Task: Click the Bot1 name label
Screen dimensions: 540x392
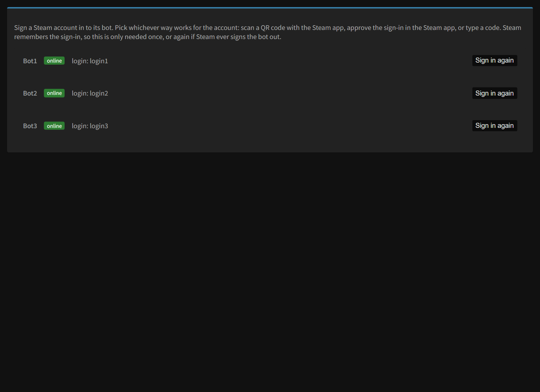Action: click(x=30, y=61)
